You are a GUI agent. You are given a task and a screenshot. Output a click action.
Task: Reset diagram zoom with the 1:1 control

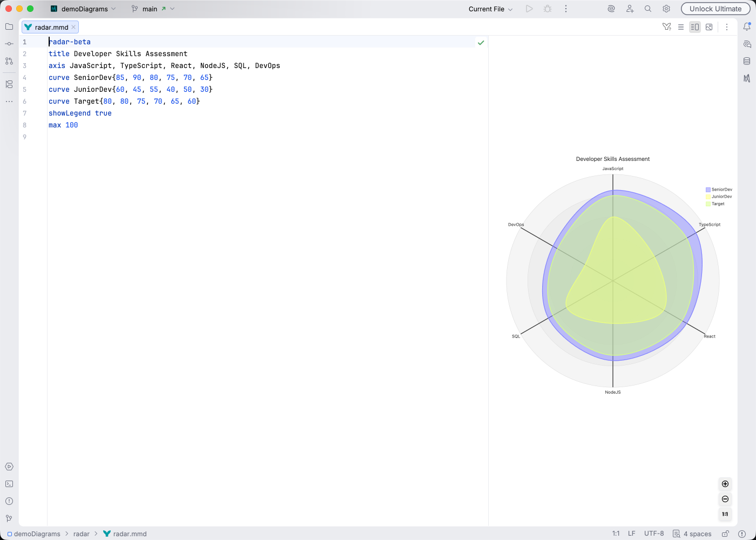pyautogui.click(x=725, y=514)
